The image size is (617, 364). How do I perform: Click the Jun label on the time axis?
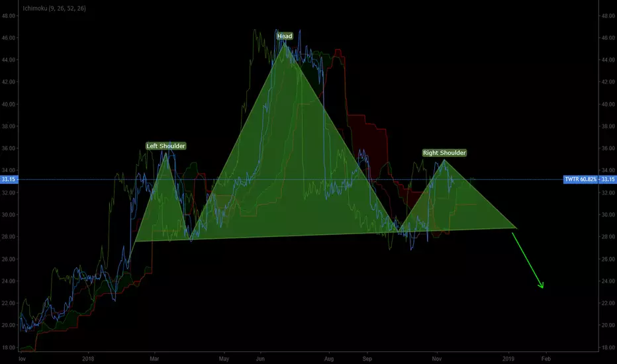point(260,359)
